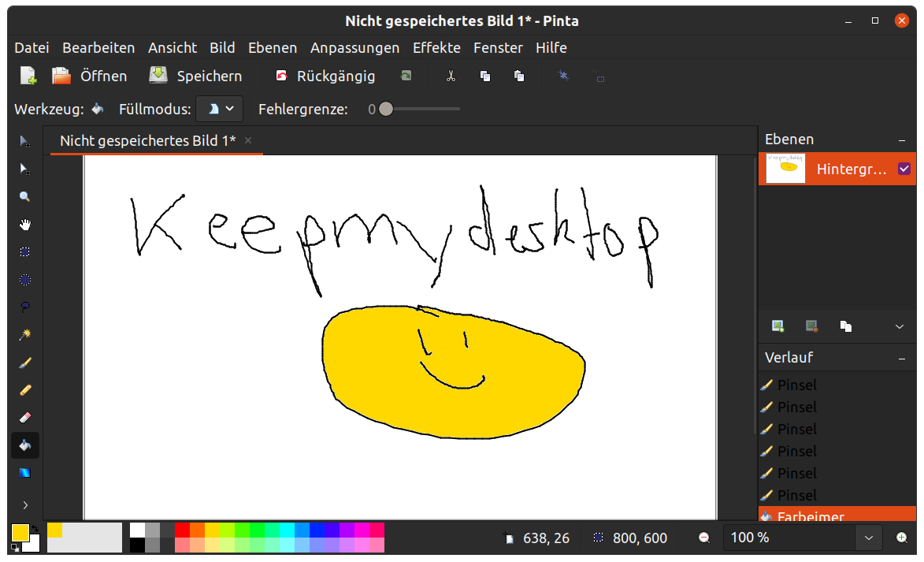The image size is (924, 562).
Task: Select the Magic Wand tool
Action: [25, 335]
